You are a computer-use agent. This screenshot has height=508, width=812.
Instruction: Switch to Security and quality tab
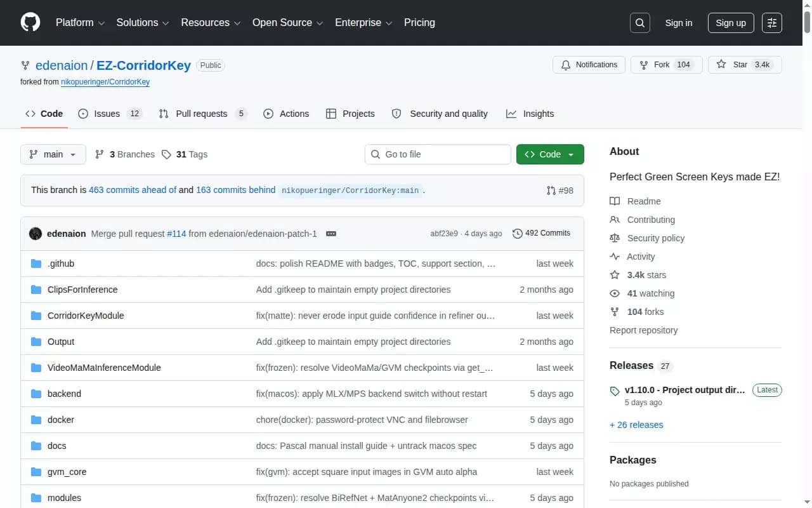pos(440,114)
